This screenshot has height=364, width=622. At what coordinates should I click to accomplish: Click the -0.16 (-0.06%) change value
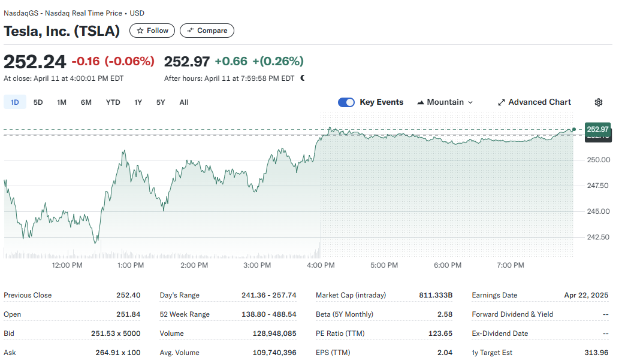[113, 62]
